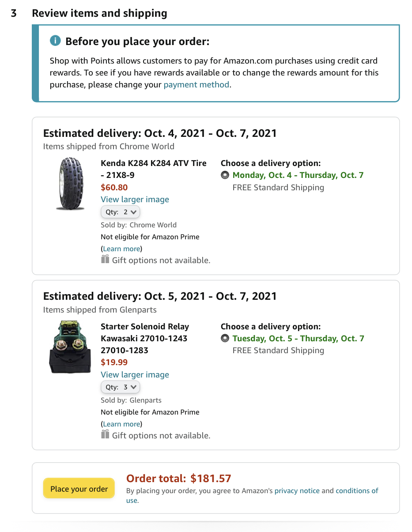Click Learn more under Chrome World item
412x532 pixels.
click(121, 249)
